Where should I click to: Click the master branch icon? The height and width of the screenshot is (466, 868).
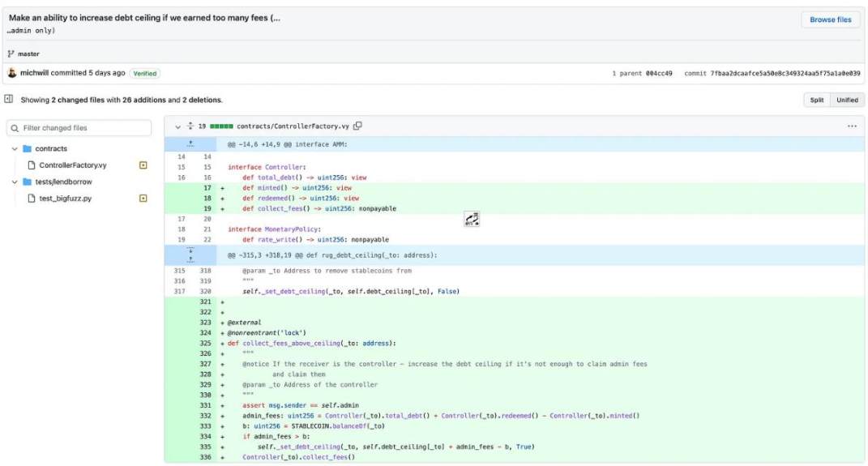(11, 53)
